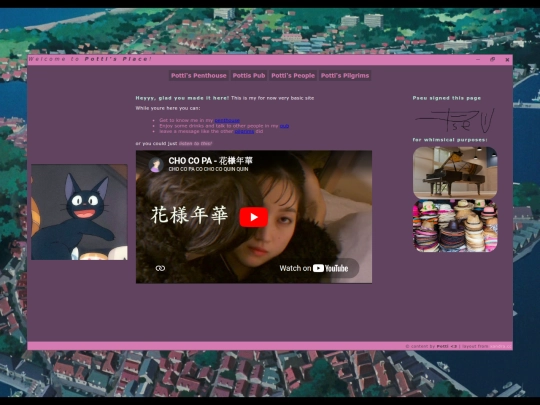Image resolution: width=540 pixels, height=405 pixels.
Task: Click the 'Watch on YouTube' button
Action: [x=313, y=268]
